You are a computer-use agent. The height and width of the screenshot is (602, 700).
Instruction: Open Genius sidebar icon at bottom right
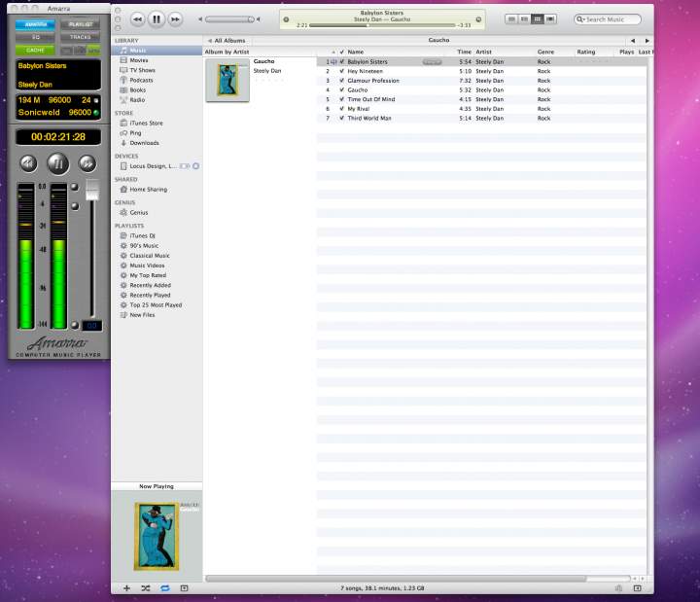coord(618,588)
